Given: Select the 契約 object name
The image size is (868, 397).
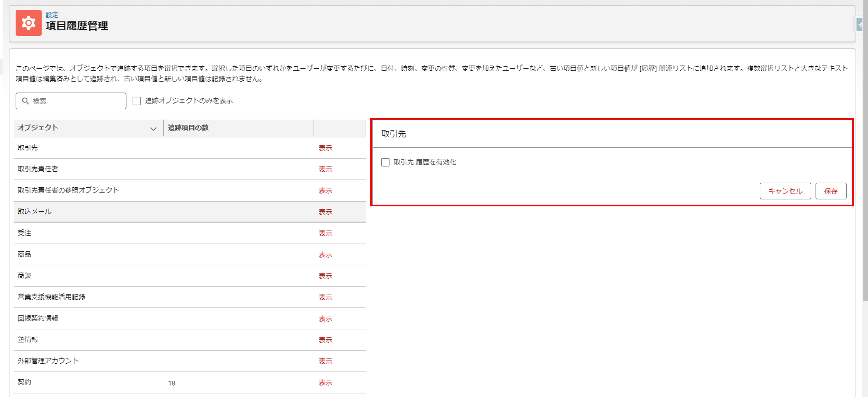Looking at the screenshot, I should coord(24,382).
